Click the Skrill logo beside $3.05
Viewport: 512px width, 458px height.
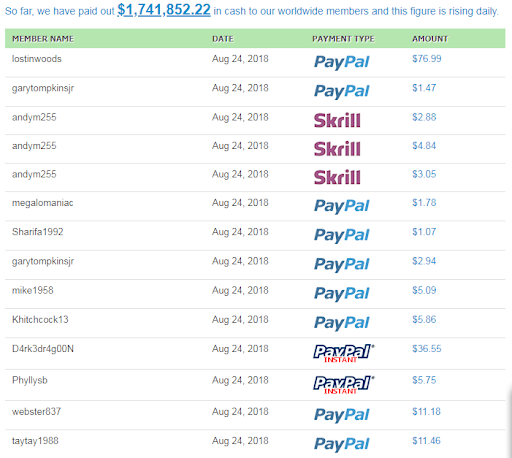tap(337, 177)
